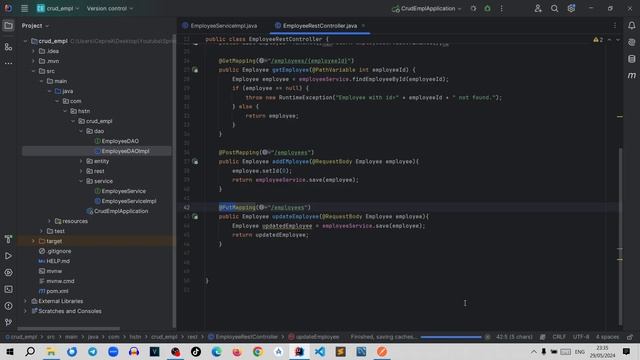
Task: Open HELP.md file
Action: pyautogui.click(x=54, y=261)
